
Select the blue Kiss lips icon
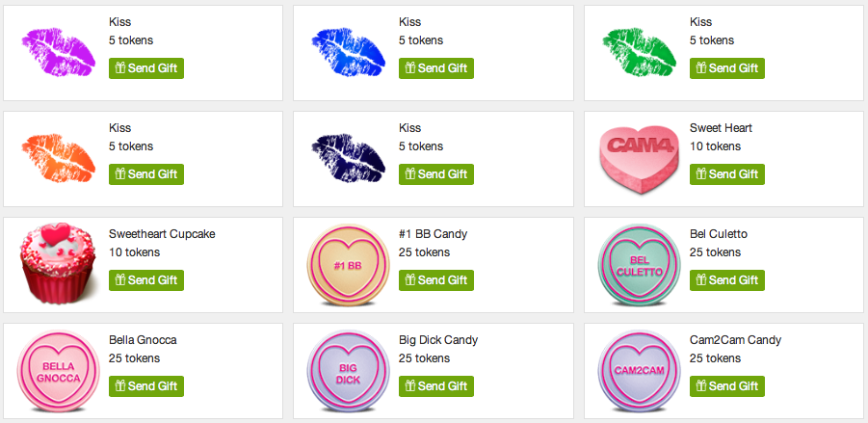pos(348,52)
